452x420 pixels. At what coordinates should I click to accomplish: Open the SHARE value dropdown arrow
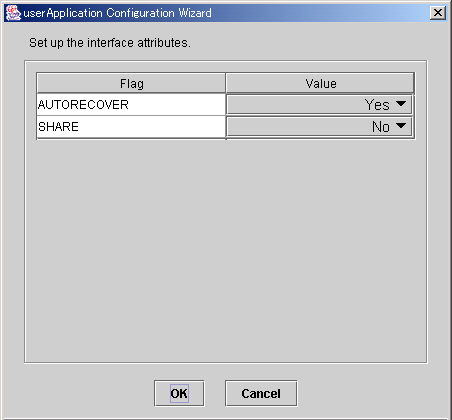401,126
